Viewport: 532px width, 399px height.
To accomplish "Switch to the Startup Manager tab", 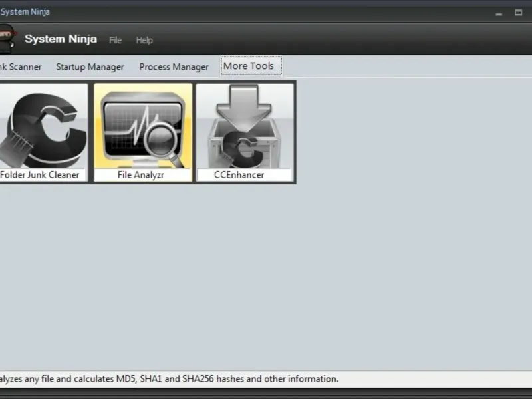I will 90,67.
